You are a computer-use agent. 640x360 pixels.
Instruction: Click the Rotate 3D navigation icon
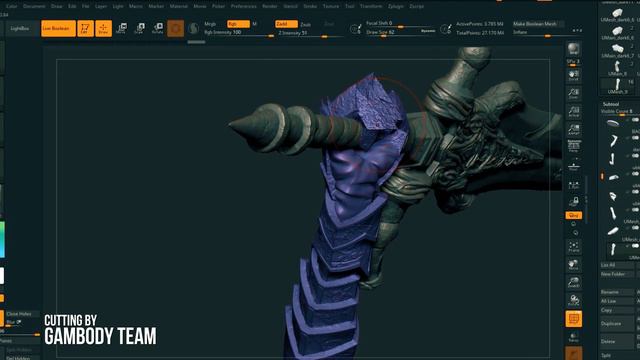(x=573, y=300)
